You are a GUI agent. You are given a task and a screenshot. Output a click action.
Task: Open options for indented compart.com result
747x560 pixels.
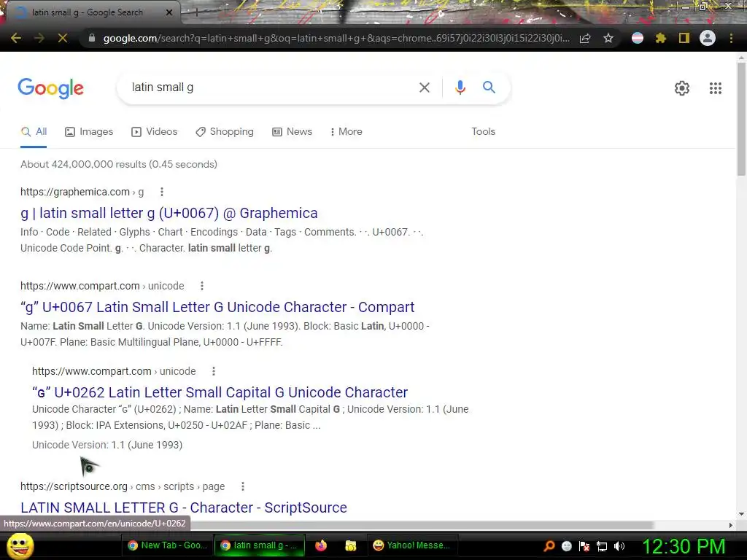[214, 371]
